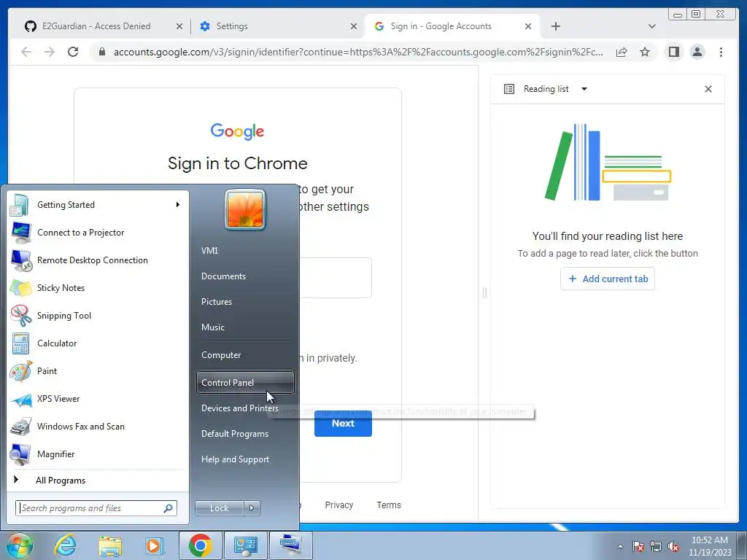Click the browser forward arrow
747x560 pixels.
pos(50,52)
